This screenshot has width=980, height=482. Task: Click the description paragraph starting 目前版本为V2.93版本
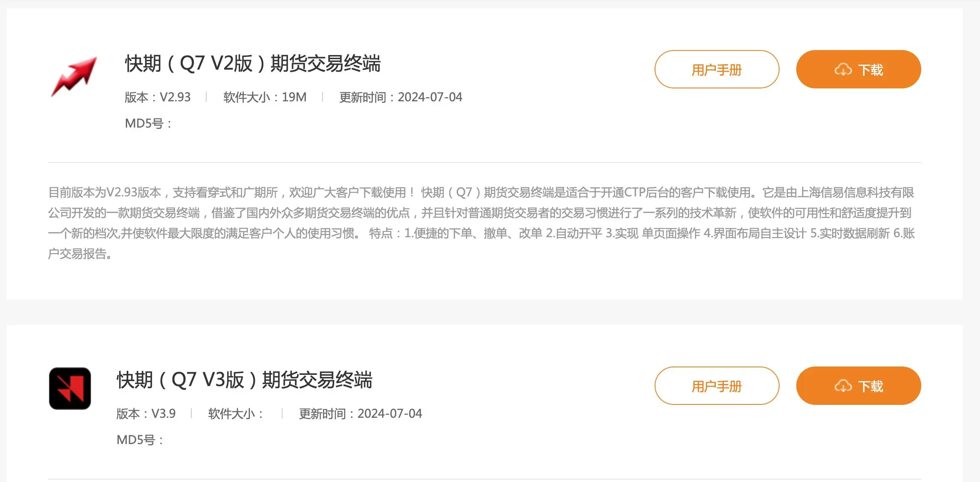(482, 223)
